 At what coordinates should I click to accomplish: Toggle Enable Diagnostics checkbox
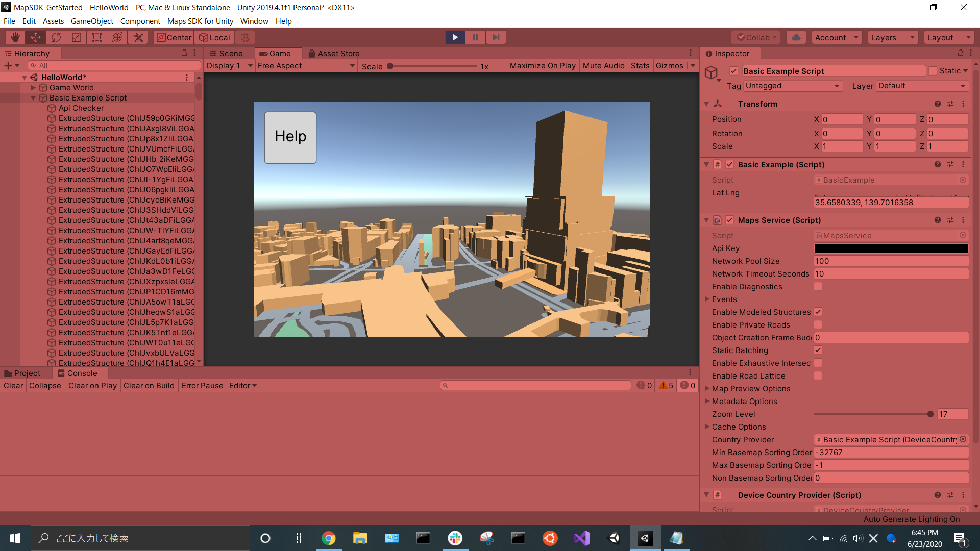818,287
